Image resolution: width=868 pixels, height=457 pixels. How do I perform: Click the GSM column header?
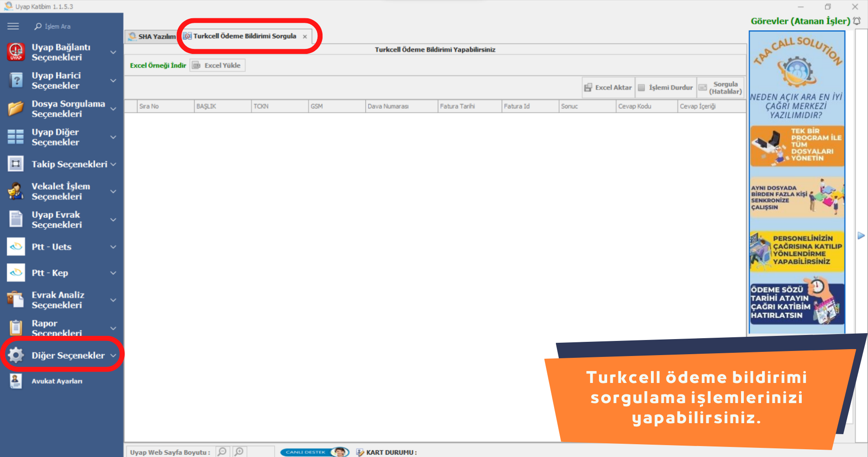pos(337,106)
